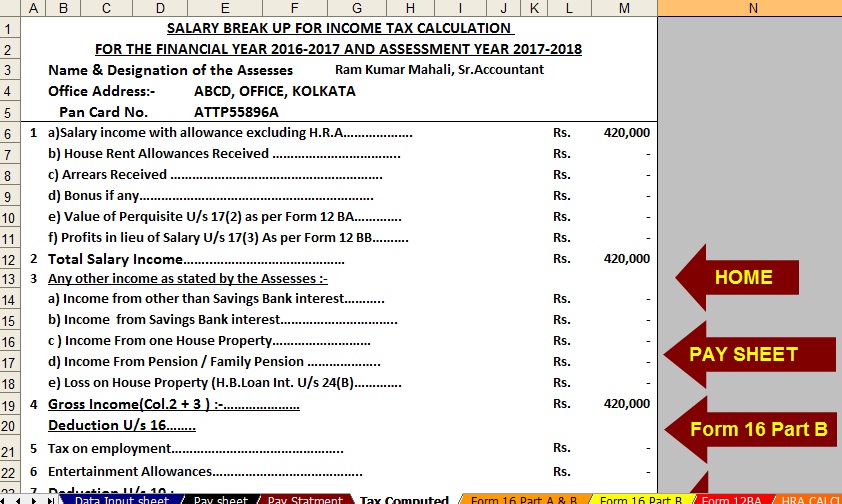842x504 pixels.
Task: Click the last sheet tab scroll arrow
Action: pyautogui.click(x=50, y=500)
